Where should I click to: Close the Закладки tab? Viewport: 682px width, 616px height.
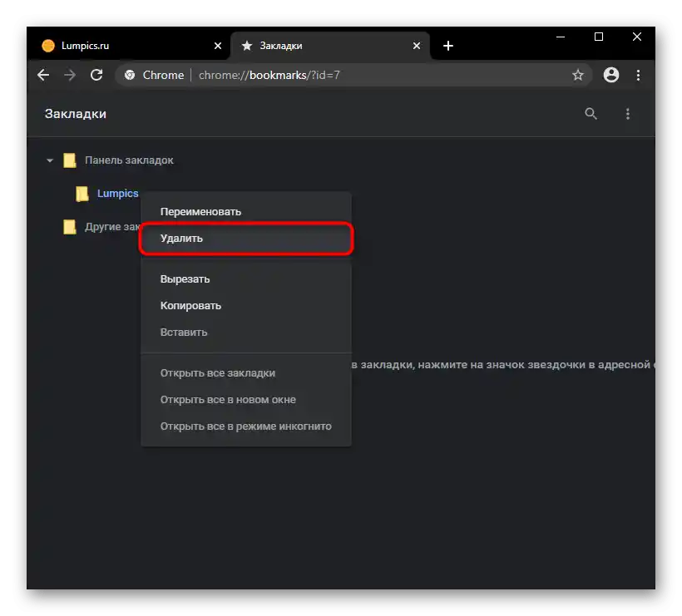[x=417, y=46]
